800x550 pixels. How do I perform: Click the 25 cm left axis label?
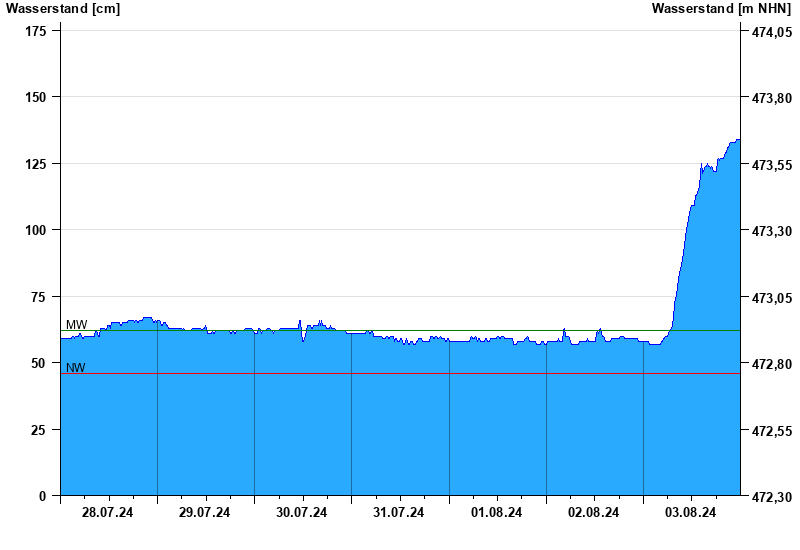40,430
